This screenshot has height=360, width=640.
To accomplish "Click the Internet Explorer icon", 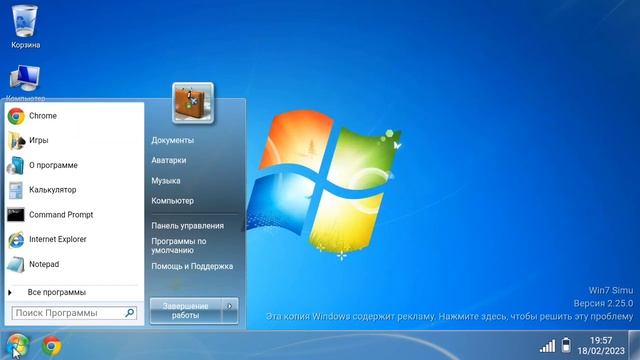I will (x=16, y=240).
